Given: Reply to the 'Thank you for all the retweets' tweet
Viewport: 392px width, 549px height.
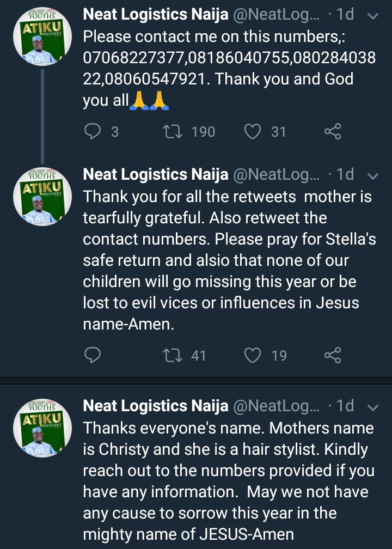Looking at the screenshot, I should coord(94,356).
